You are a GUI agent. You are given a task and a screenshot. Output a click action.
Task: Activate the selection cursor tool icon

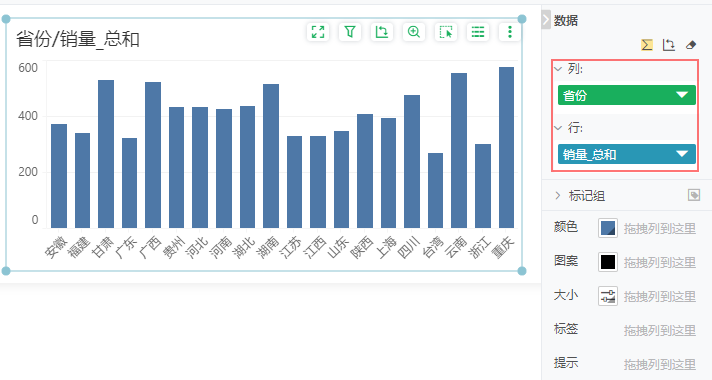click(446, 32)
